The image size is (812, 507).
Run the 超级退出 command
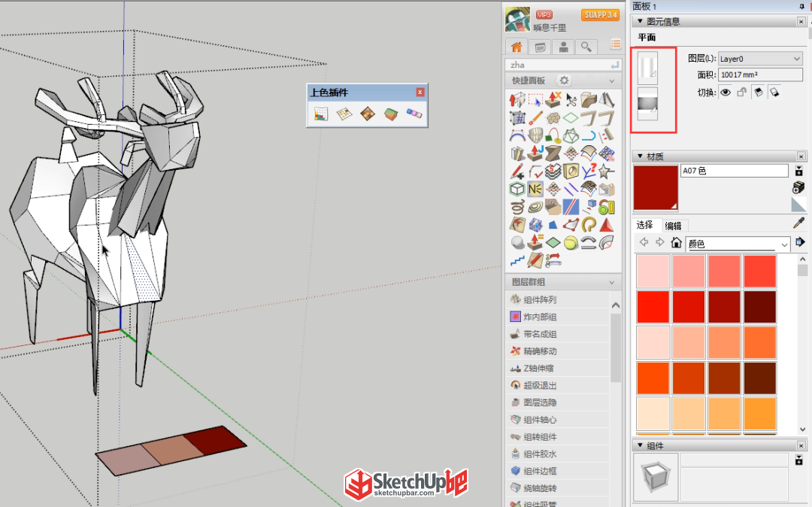(x=557, y=385)
